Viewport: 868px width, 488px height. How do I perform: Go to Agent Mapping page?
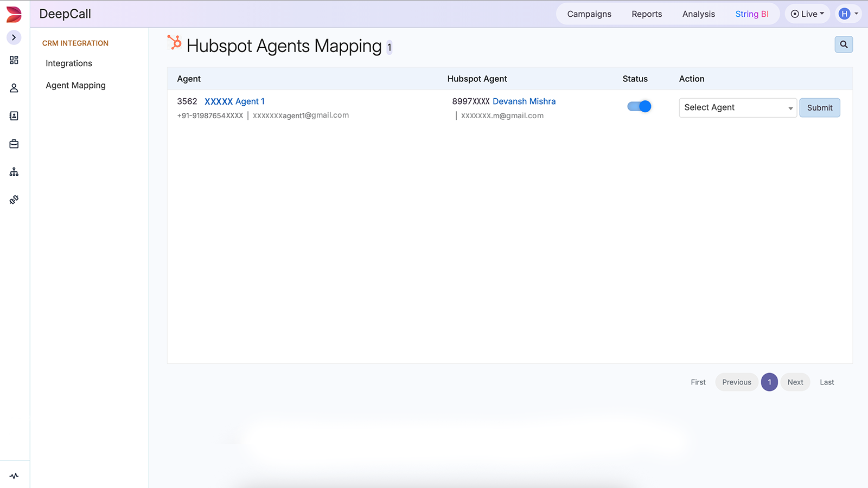(x=75, y=86)
